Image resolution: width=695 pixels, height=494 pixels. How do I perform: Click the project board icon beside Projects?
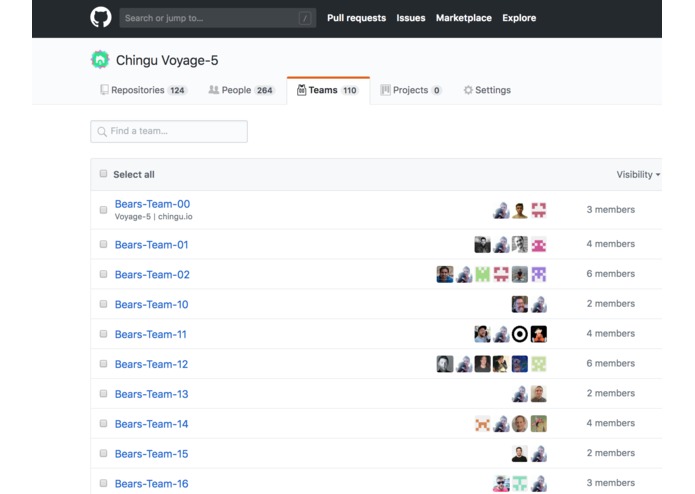[x=385, y=90]
